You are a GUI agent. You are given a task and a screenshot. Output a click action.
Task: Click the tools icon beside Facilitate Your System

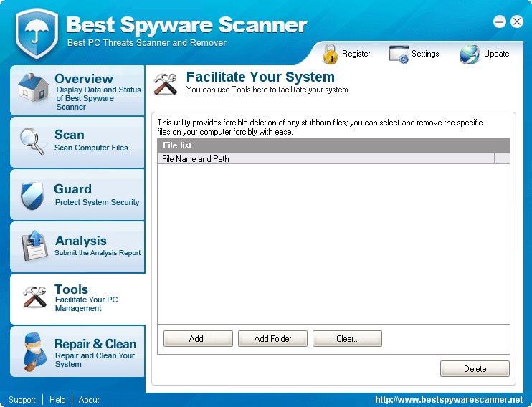pyautogui.click(x=165, y=84)
